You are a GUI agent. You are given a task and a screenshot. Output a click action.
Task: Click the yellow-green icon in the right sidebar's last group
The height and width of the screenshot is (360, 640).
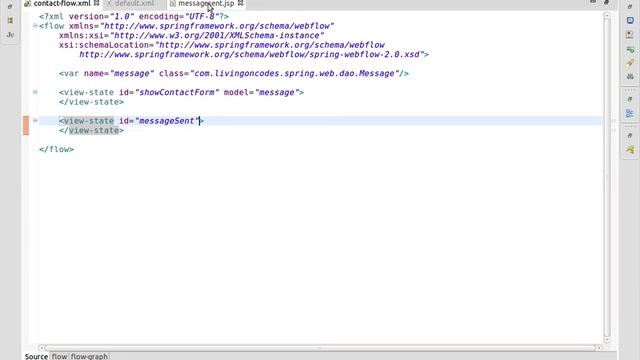[630, 150]
